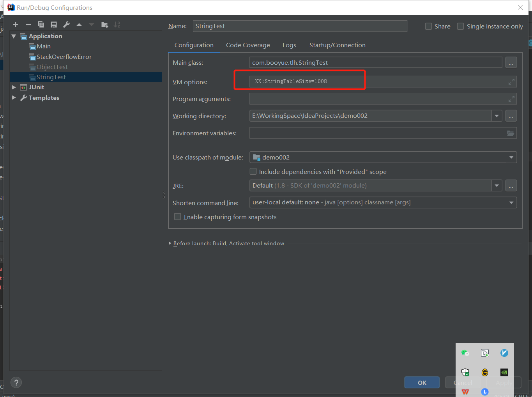Collapse the Application tree node
The height and width of the screenshot is (397, 532).
[14, 36]
